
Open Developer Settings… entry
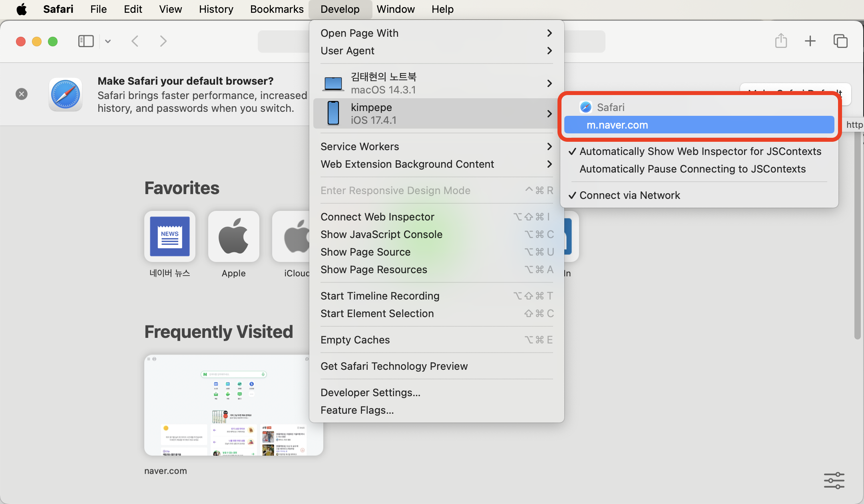pos(370,393)
